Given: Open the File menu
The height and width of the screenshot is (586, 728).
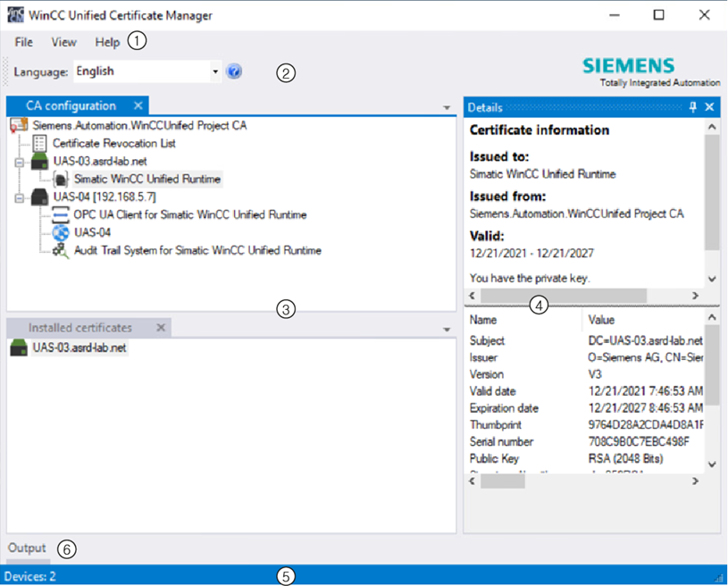Looking at the screenshot, I should (x=24, y=42).
